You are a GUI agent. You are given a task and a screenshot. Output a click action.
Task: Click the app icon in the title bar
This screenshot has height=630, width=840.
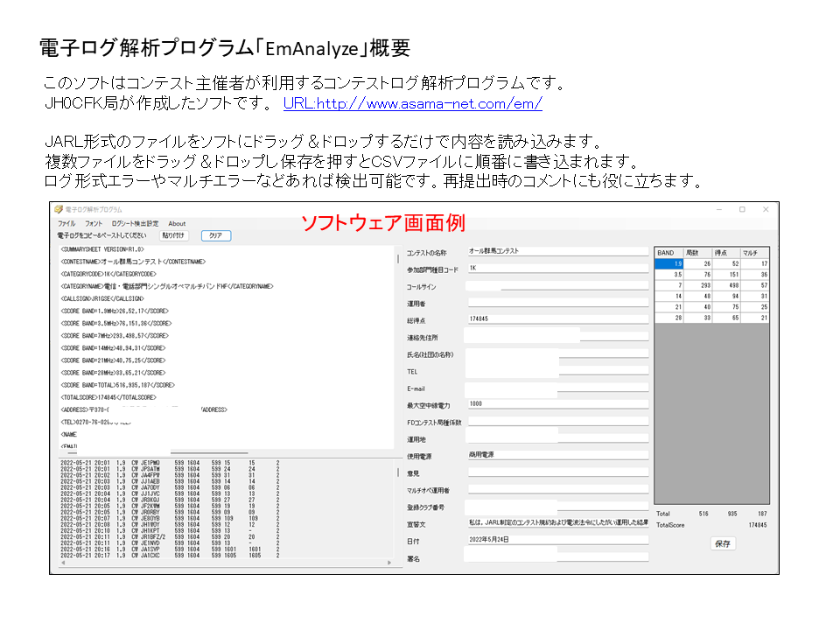(59, 210)
